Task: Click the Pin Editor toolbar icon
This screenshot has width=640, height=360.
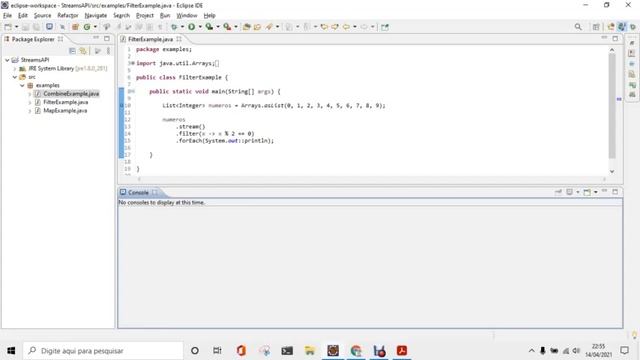Action: (x=385, y=27)
